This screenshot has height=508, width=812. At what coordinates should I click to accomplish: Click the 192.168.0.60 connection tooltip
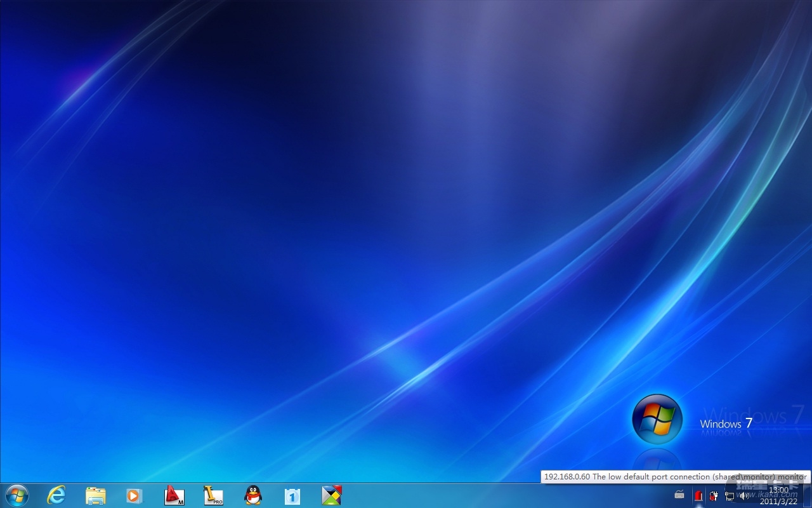[x=675, y=477]
